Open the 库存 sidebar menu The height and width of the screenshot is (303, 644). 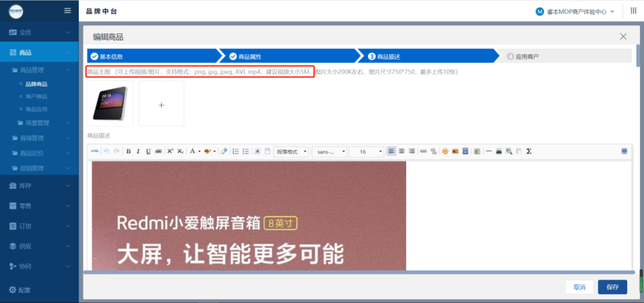(39, 185)
